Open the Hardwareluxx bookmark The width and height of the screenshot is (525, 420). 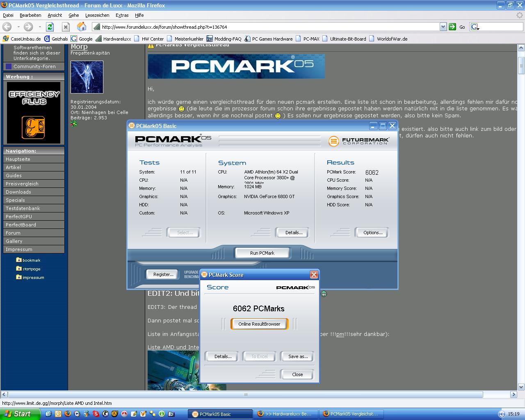[114, 39]
